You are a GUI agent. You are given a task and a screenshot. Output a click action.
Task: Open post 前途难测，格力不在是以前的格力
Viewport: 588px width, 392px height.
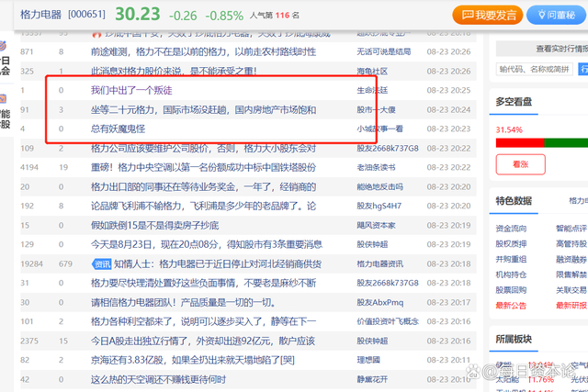point(203,51)
